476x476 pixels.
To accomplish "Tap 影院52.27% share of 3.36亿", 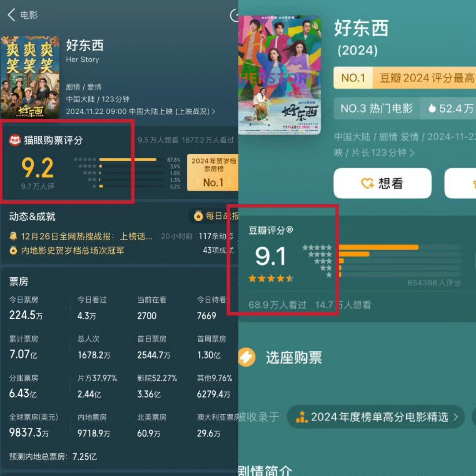I will coord(157,378).
